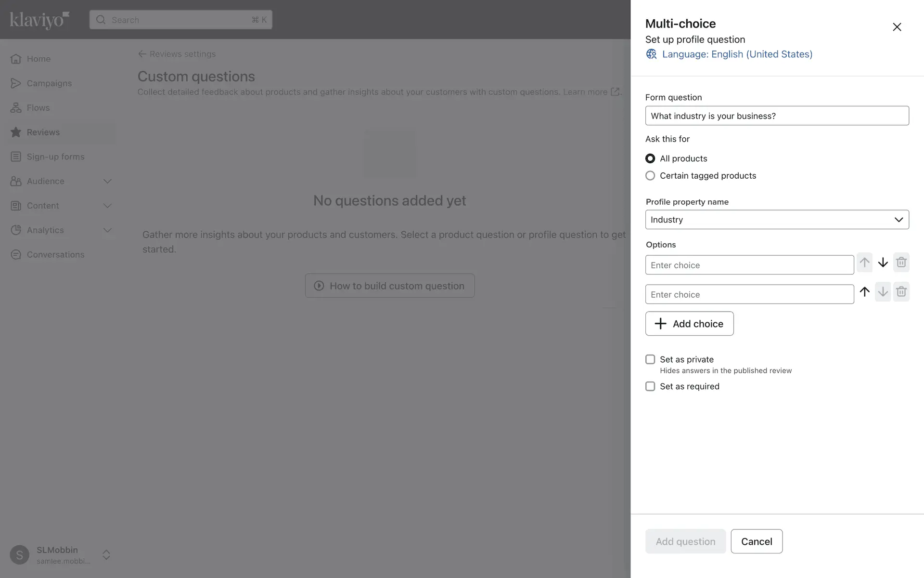
Task: Select Certain tagged products option
Action: [x=650, y=176]
